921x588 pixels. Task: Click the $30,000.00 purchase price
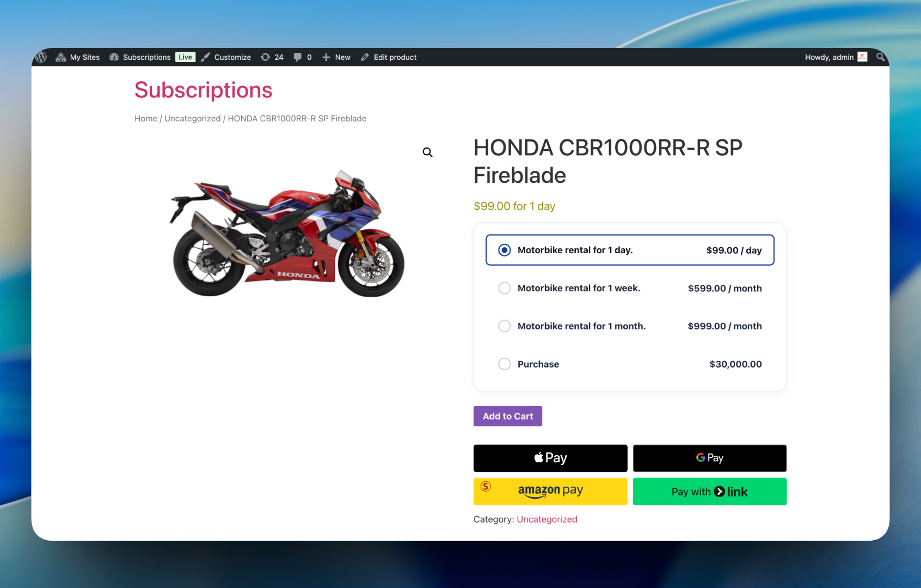(736, 364)
